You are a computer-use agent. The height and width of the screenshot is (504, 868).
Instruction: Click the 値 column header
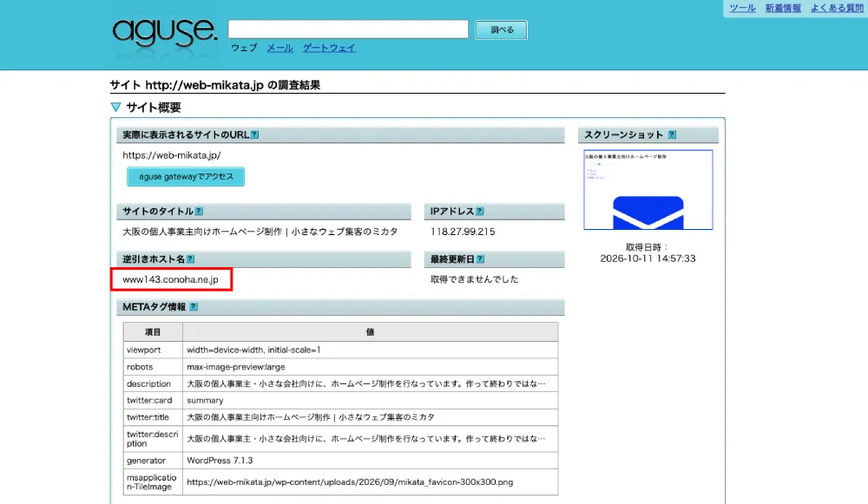click(x=370, y=332)
